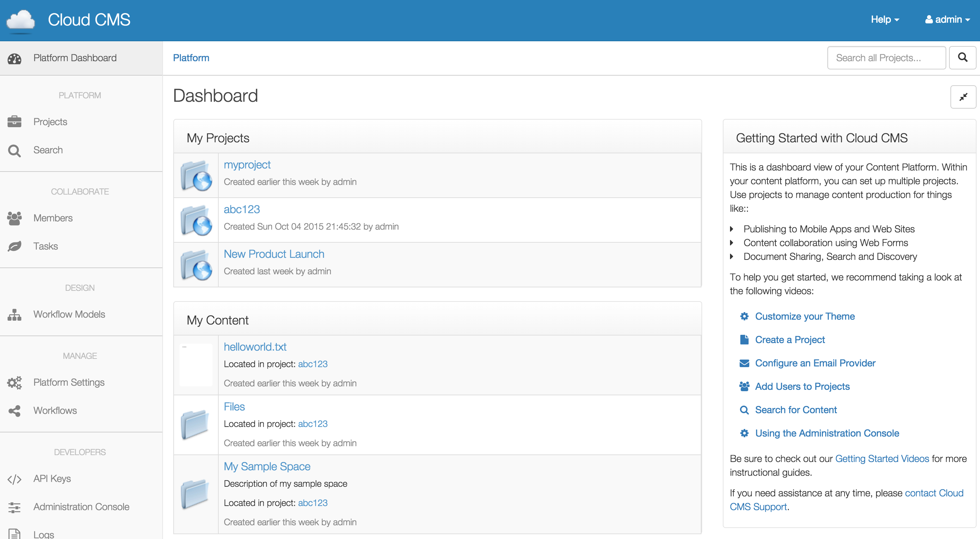Click the envelope icon beside Configure an Email Provider
The image size is (980, 539).
tap(744, 363)
